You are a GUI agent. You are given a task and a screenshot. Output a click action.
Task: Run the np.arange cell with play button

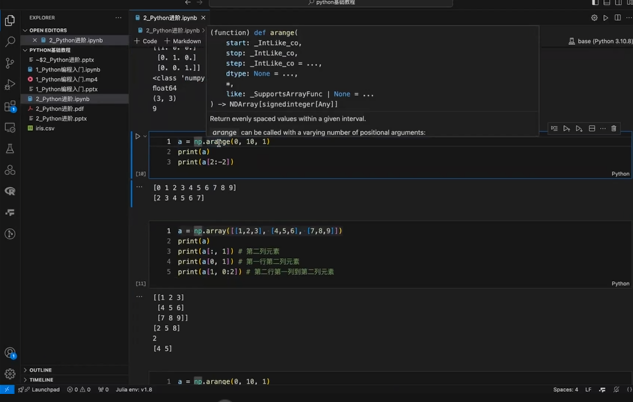(x=138, y=136)
